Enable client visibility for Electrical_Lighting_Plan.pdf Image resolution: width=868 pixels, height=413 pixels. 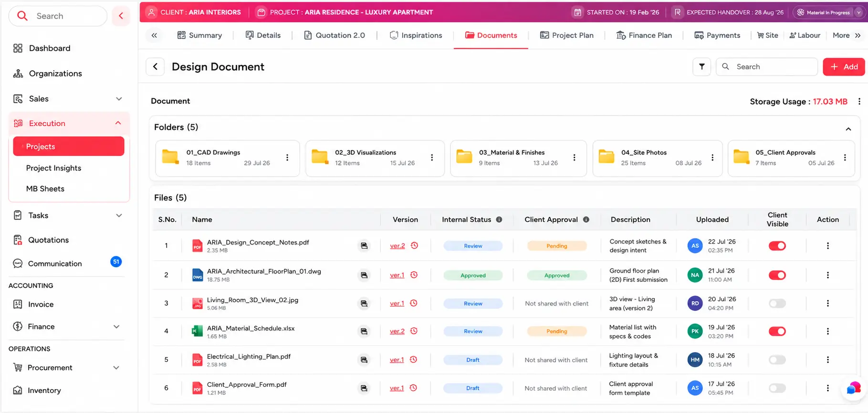[777, 360]
